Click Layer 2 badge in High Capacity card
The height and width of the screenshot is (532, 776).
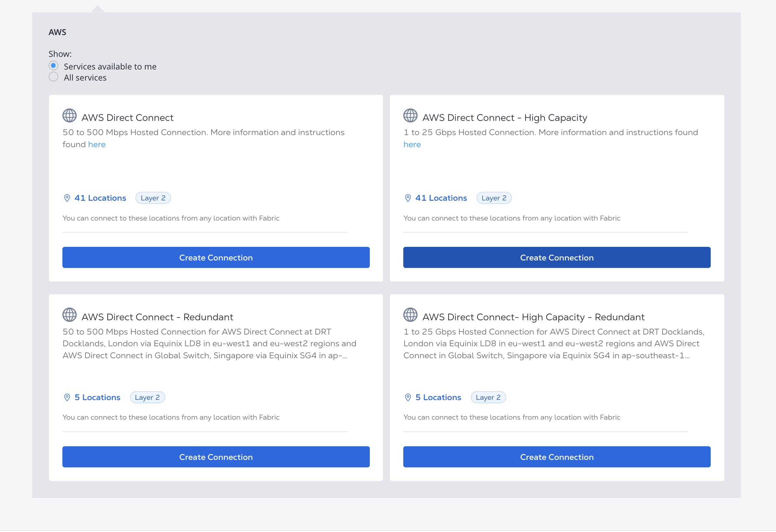point(495,198)
